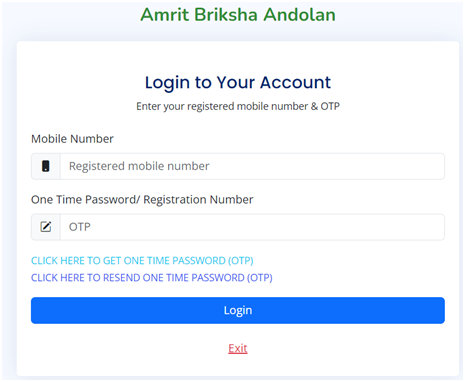Click the '(OTP)' text in the get password link
The width and height of the screenshot is (465, 382).
coord(241,261)
